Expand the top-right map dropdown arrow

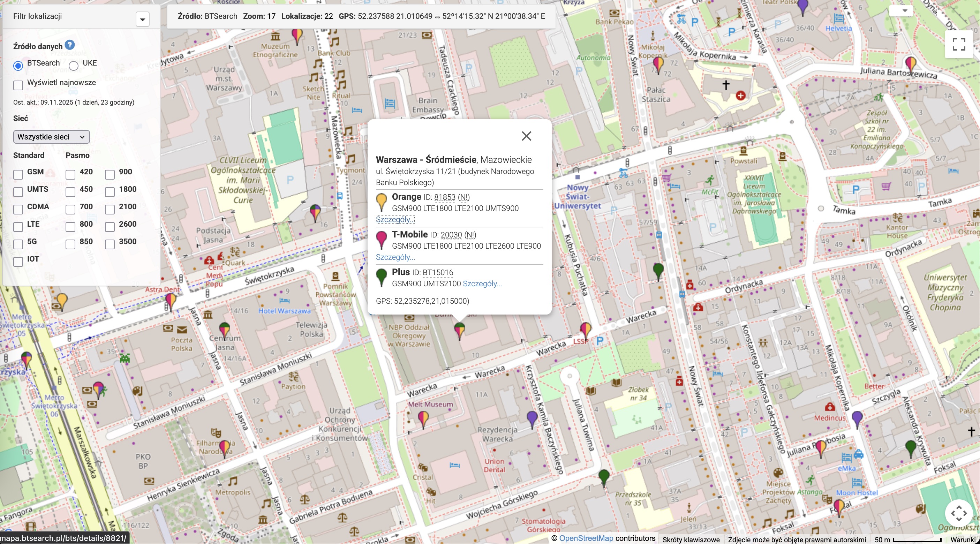pos(905,11)
